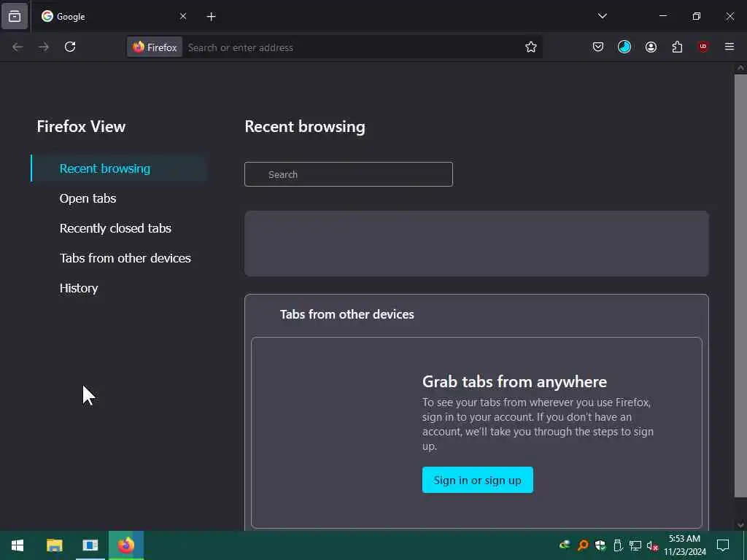Click the scroll up arrow
Screen dimensions: 747x560
[740, 68]
